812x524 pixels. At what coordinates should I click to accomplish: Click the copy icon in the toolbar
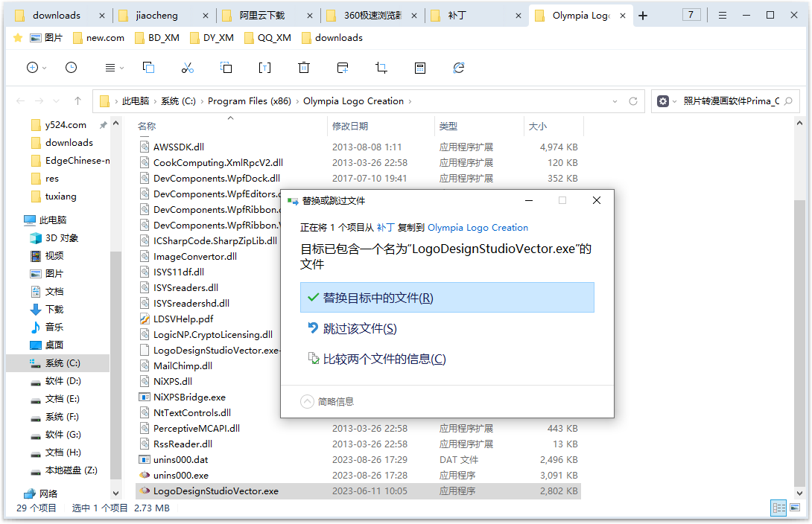click(149, 68)
